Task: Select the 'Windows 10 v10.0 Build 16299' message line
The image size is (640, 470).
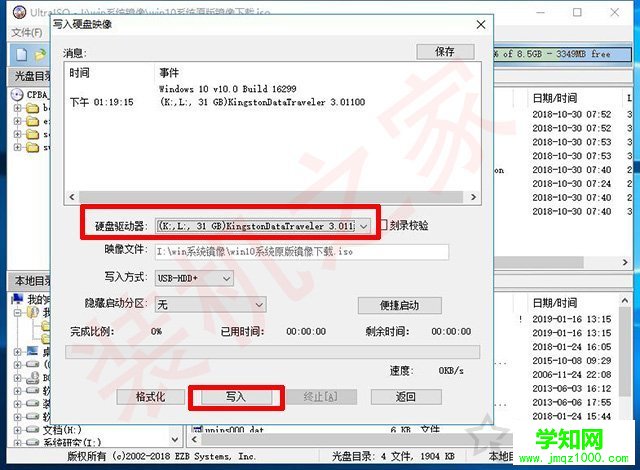Action: click(228, 89)
